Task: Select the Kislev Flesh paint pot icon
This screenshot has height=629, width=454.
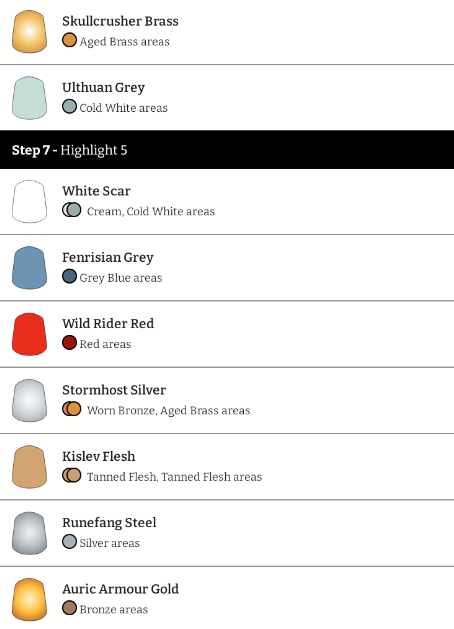Action: [29, 467]
